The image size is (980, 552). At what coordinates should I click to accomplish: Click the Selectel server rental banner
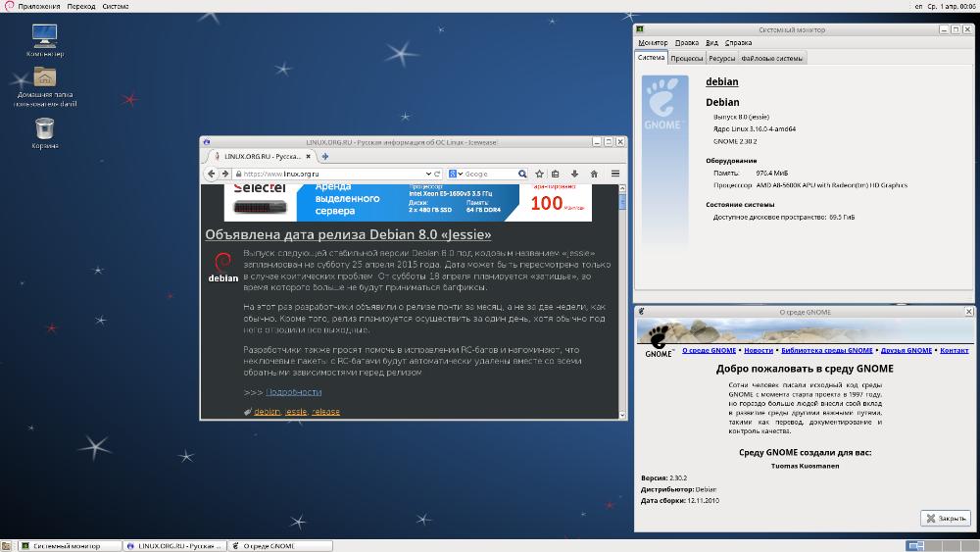coord(408,203)
